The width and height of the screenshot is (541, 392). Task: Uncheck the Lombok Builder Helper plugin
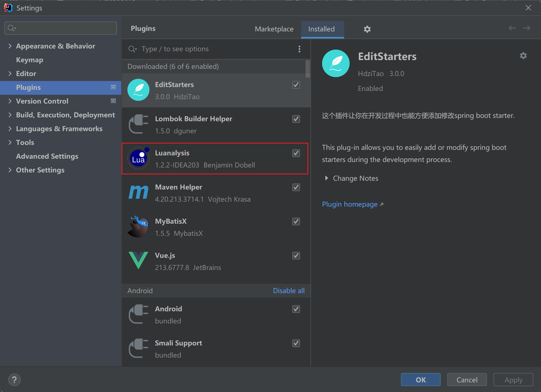pyautogui.click(x=296, y=119)
